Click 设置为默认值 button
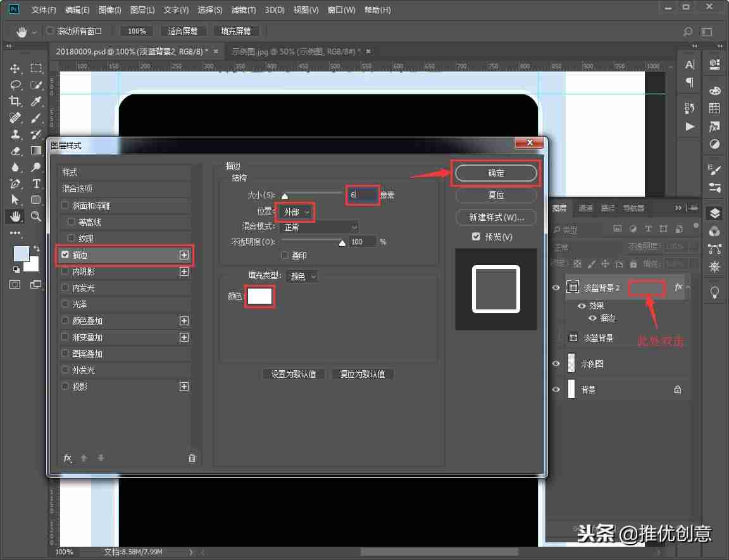The height and width of the screenshot is (560, 729). (x=294, y=373)
